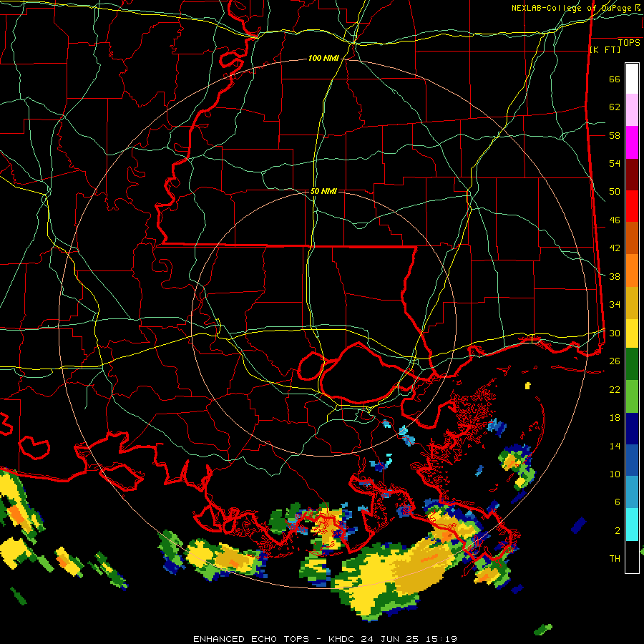
Task: Click the '15:19' time in the caption
Action: (x=440, y=639)
